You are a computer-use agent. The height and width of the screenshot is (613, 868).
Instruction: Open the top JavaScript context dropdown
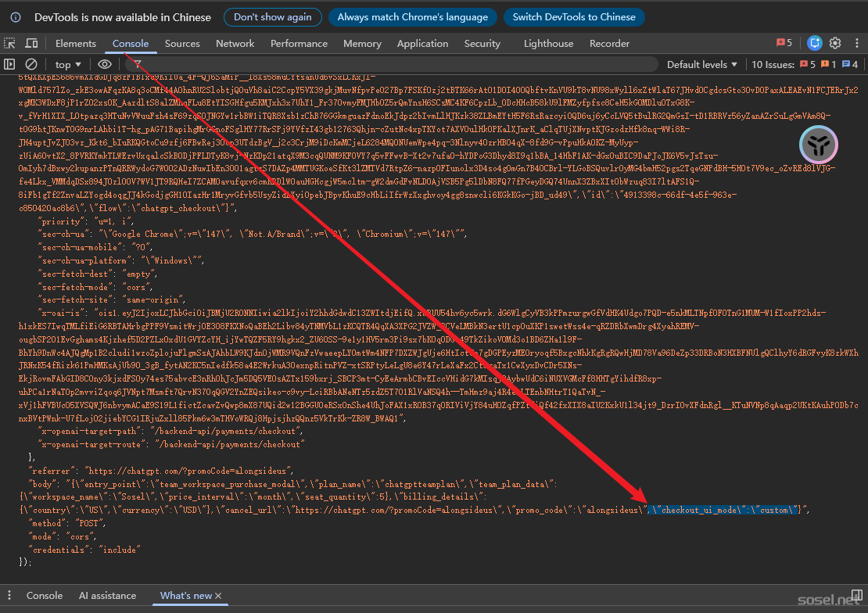tap(68, 64)
